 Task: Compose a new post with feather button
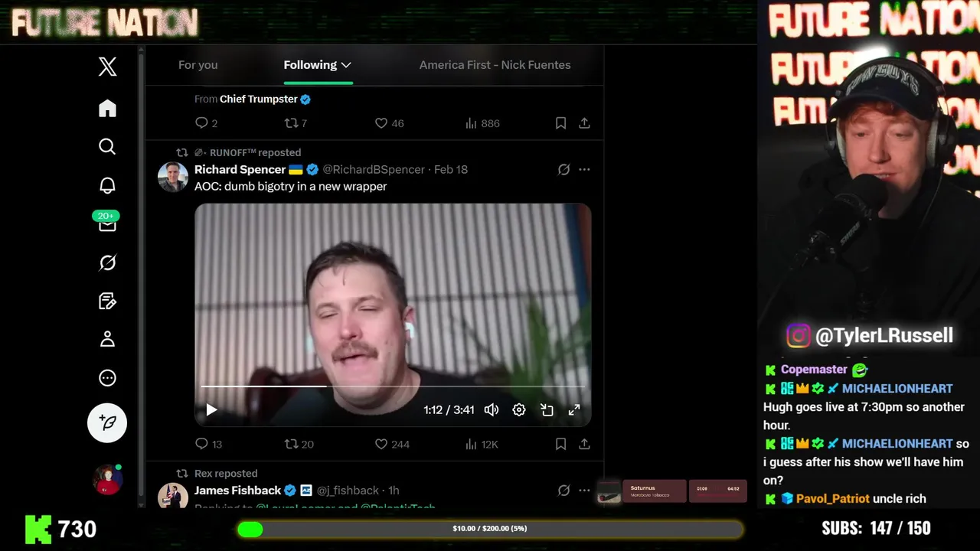[x=107, y=422]
